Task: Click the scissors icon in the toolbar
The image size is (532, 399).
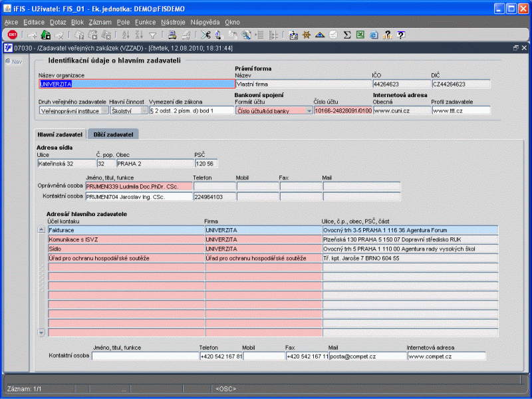Action: pos(205,35)
